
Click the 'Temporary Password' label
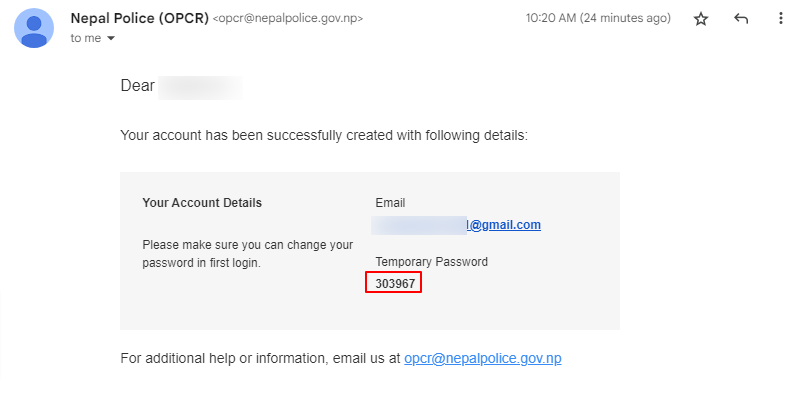431,262
